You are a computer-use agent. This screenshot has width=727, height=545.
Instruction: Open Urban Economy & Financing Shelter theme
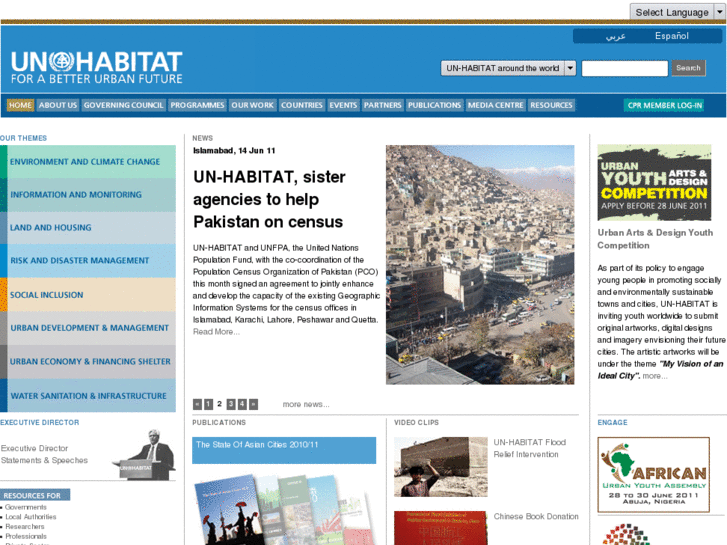click(88, 361)
